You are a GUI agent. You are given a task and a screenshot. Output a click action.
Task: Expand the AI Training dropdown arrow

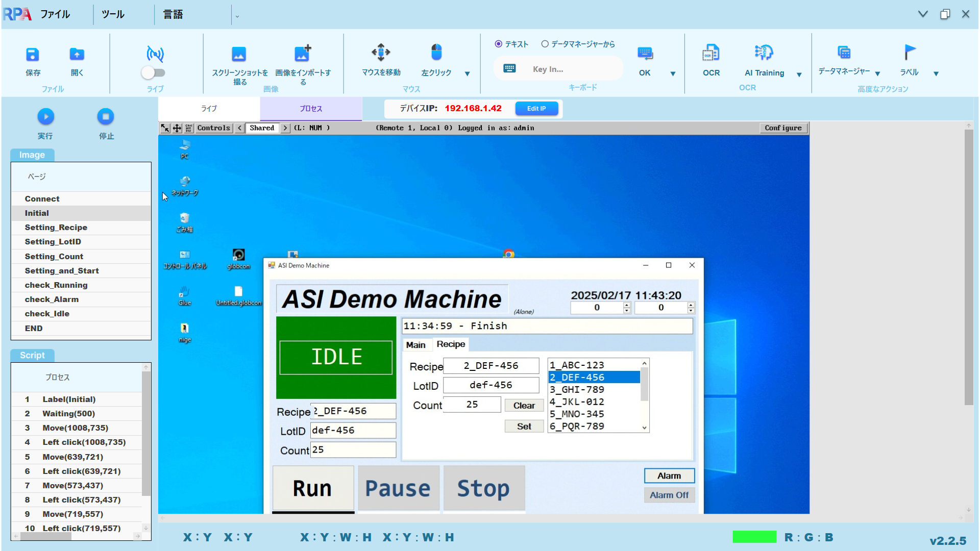pyautogui.click(x=799, y=74)
